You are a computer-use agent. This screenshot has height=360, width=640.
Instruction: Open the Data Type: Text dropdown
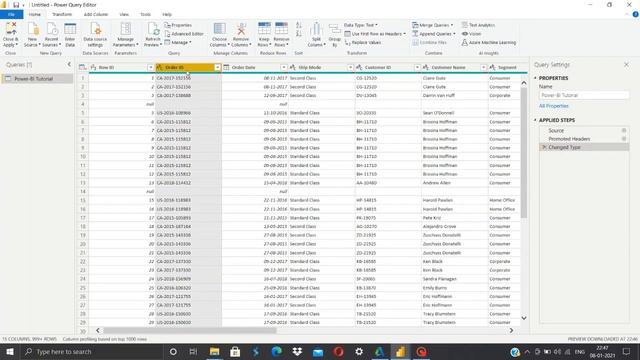pyautogui.click(x=361, y=25)
